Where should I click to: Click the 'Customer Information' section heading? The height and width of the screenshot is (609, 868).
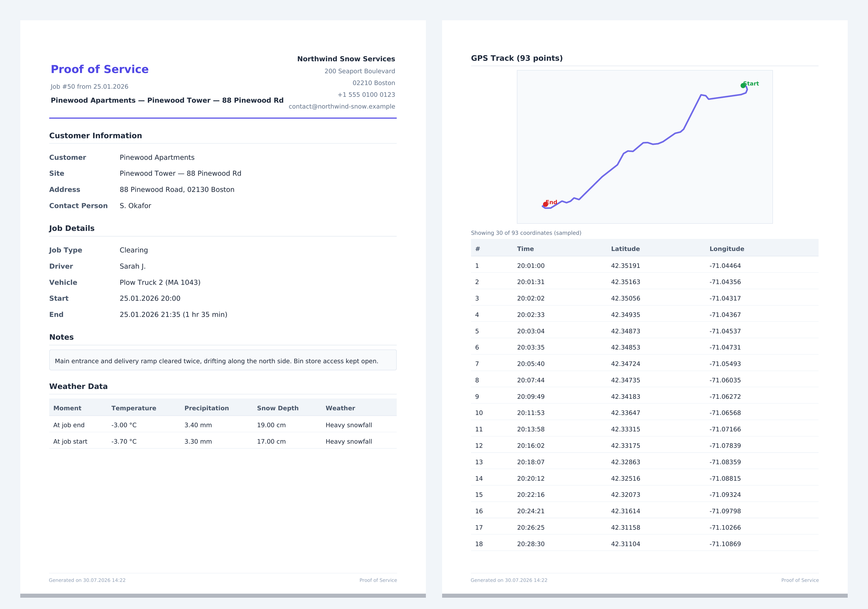point(96,136)
